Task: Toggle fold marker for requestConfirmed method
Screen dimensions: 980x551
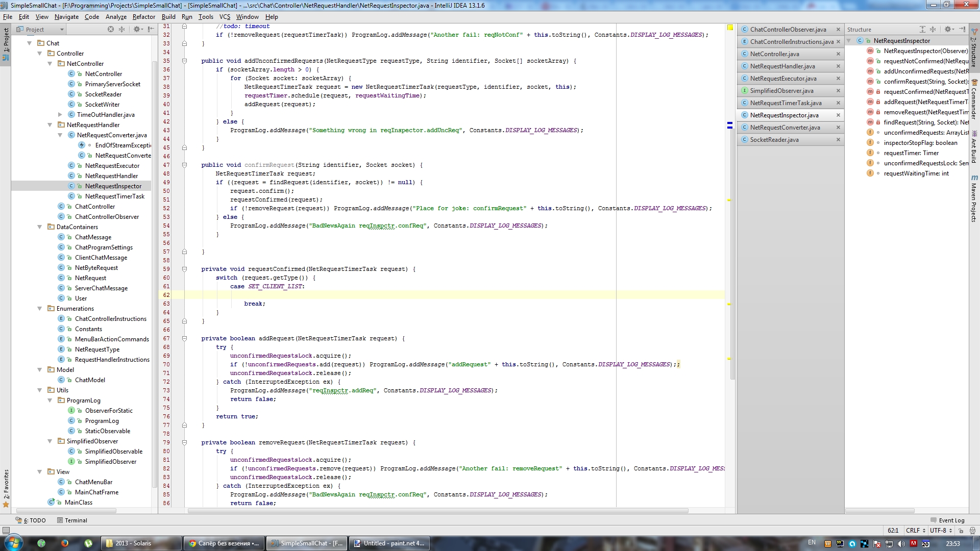Action: pos(184,269)
